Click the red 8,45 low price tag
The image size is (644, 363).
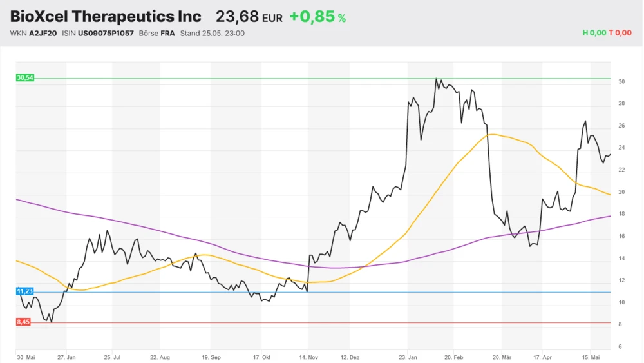click(x=23, y=322)
